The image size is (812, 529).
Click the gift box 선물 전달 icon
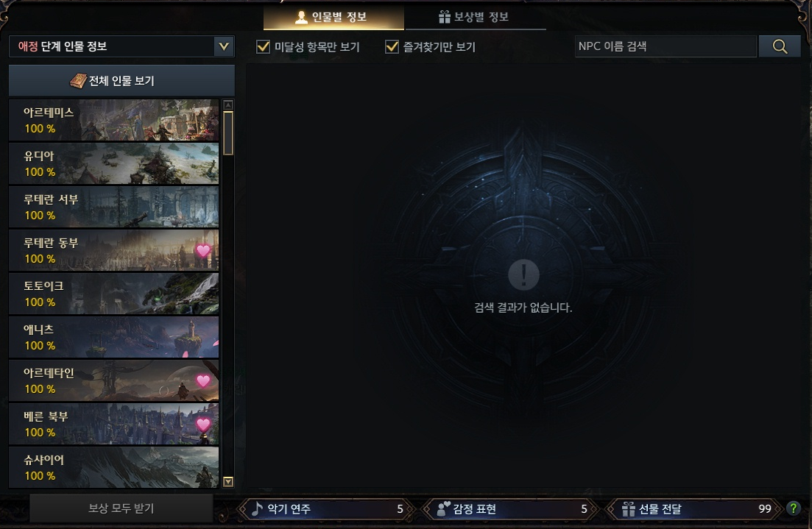[x=628, y=509]
